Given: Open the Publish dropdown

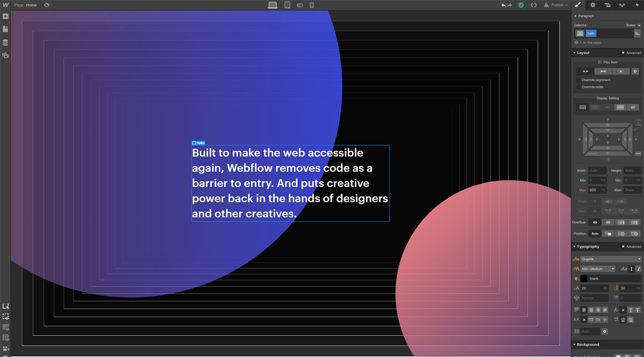Looking at the screenshot, I should point(556,5).
